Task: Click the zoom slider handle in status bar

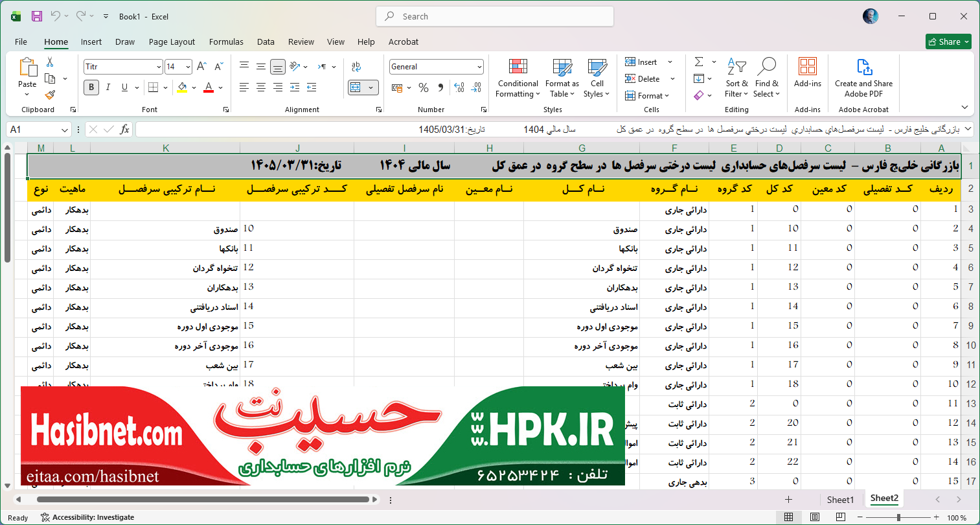Action: [898, 517]
